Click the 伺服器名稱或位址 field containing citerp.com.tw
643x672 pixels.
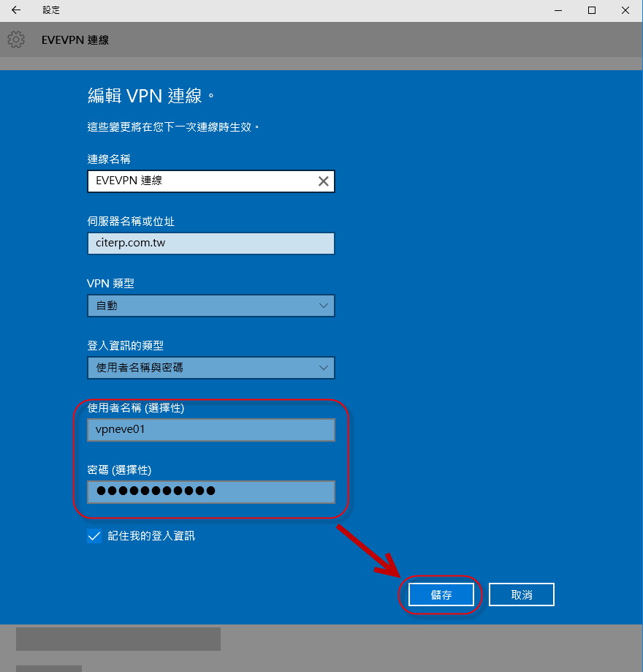click(210, 243)
